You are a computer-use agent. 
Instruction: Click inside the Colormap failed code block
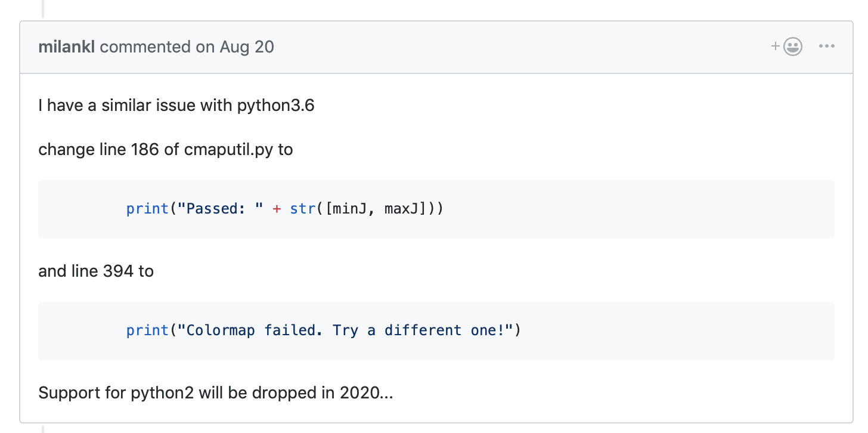pyautogui.click(x=436, y=331)
